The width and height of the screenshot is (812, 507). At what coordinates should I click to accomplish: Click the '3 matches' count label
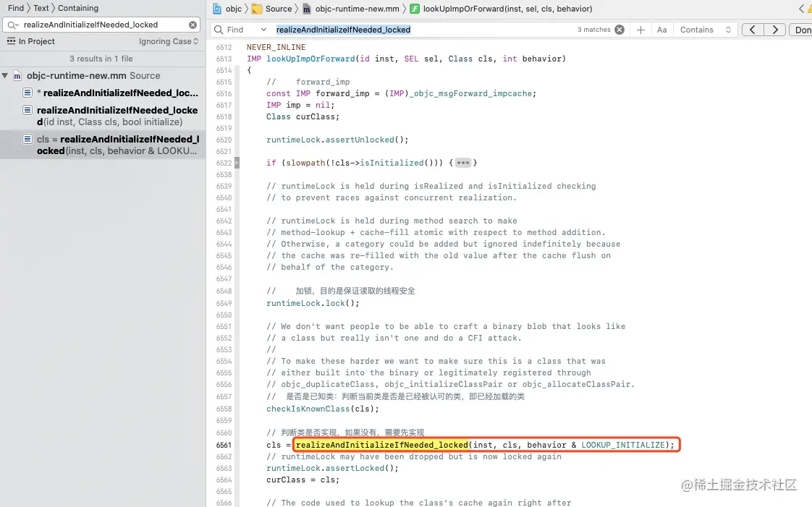(x=593, y=30)
